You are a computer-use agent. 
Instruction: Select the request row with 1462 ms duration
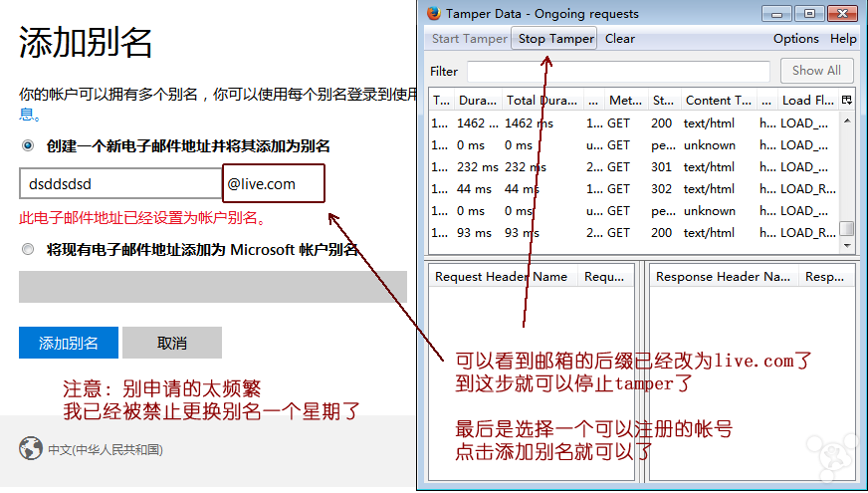[634, 123]
